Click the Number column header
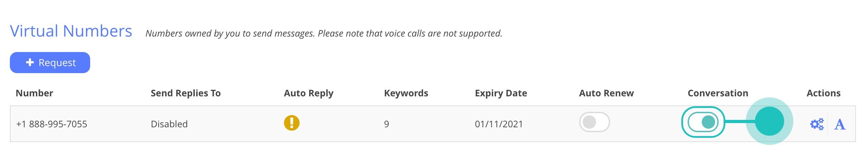868x154 pixels. coord(35,93)
